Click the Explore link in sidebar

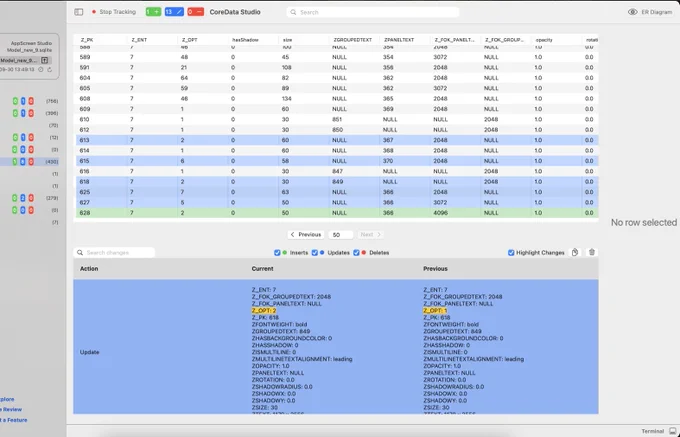pyautogui.click(x=7, y=399)
